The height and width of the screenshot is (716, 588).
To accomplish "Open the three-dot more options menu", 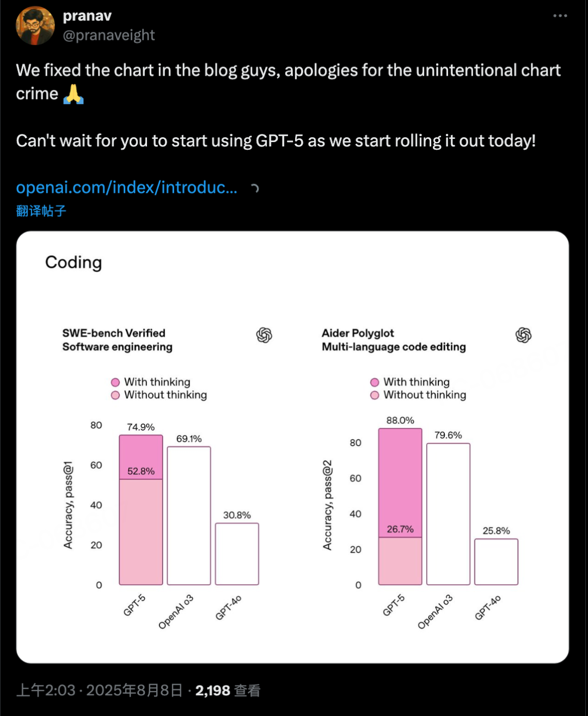I will point(560,16).
